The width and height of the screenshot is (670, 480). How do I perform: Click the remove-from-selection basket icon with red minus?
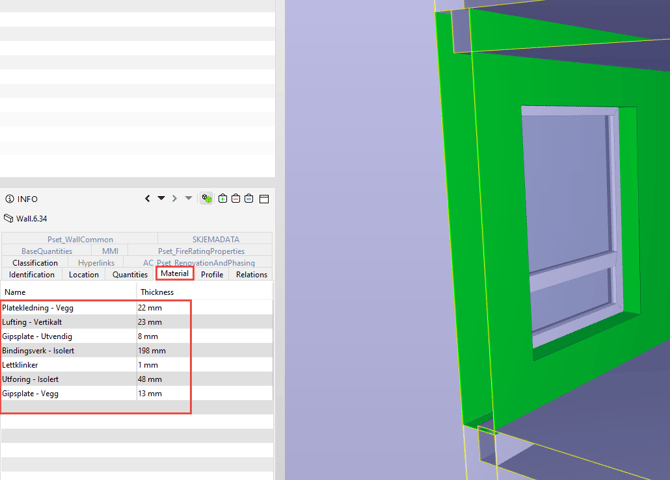coord(235,198)
